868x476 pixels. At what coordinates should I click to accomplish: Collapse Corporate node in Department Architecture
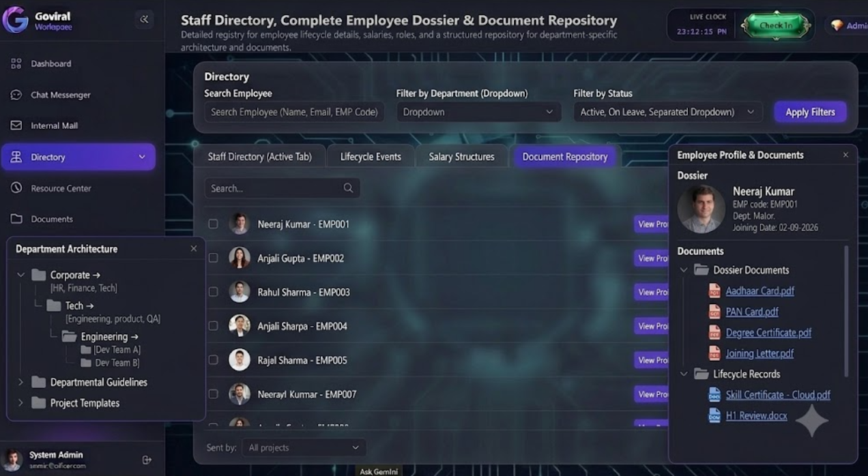[x=20, y=275]
